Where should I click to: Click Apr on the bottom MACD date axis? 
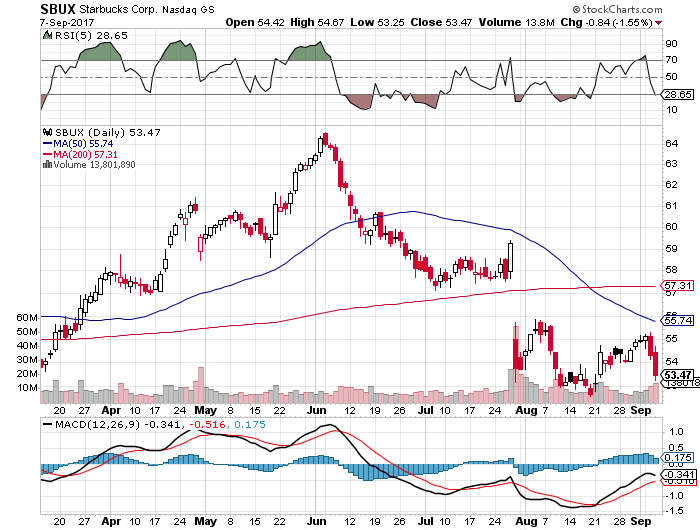pyautogui.click(x=111, y=521)
